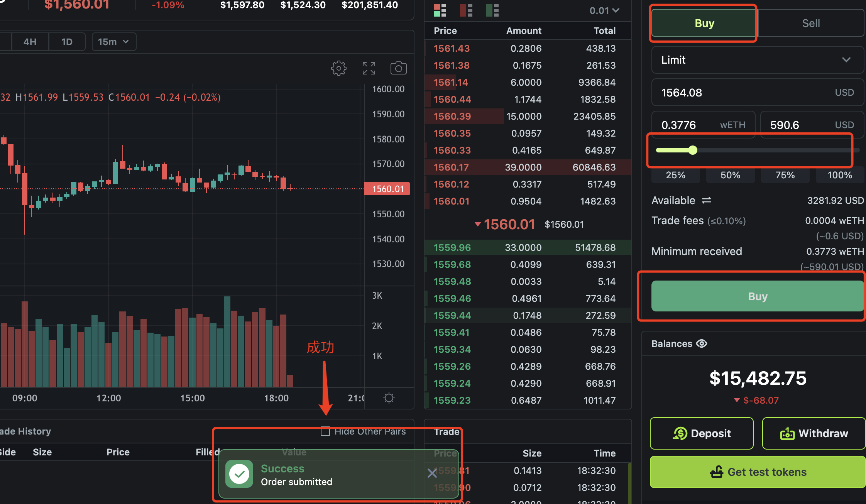Viewport: 866px width, 504px height.
Task: Click the Total column header in order book
Action: (604, 30)
